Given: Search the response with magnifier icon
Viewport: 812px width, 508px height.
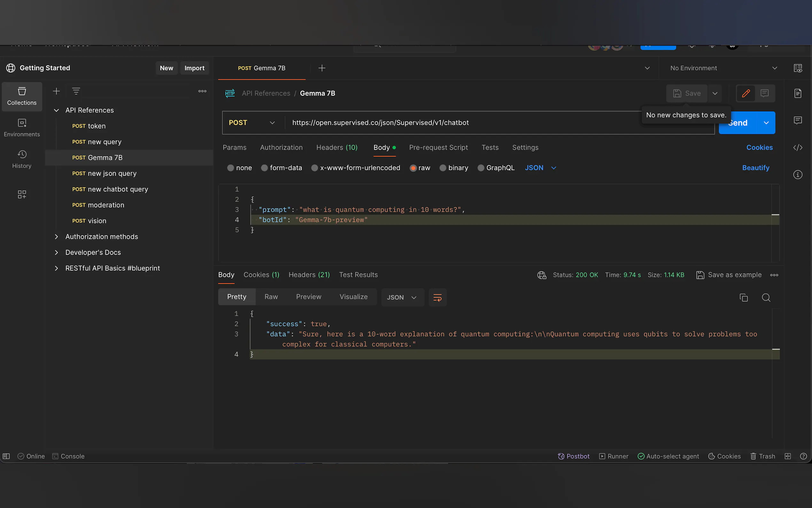Looking at the screenshot, I should click(766, 297).
